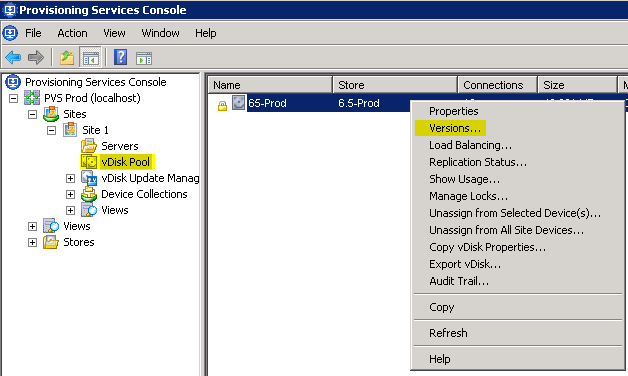
Task: Click the Back arrow toolbar icon
Action: click(13, 58)
